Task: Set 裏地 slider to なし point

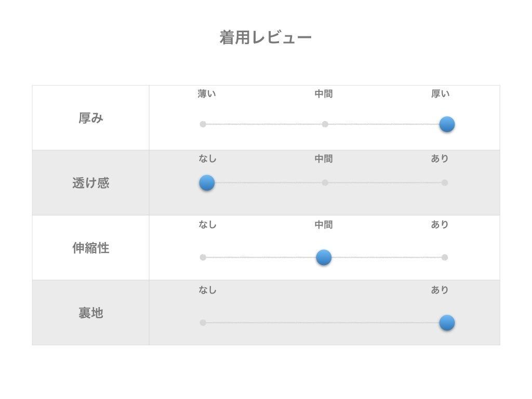Action: click(x=203, y=323)
